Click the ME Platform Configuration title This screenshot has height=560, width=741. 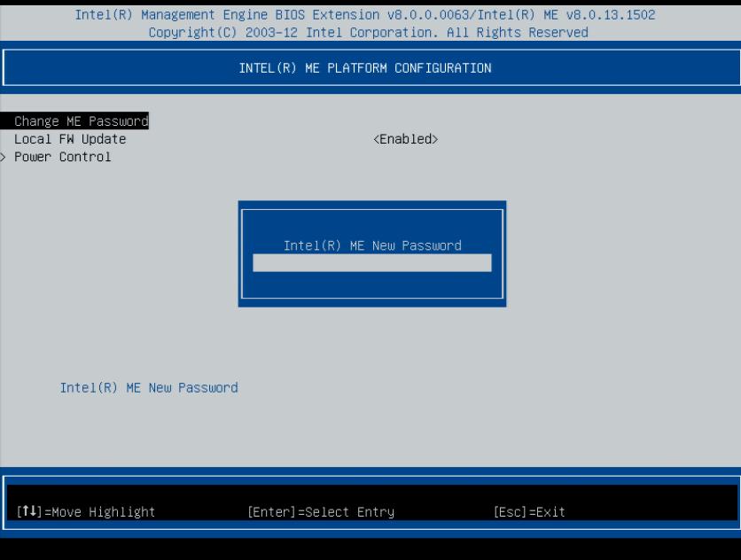tap(364, 68)
